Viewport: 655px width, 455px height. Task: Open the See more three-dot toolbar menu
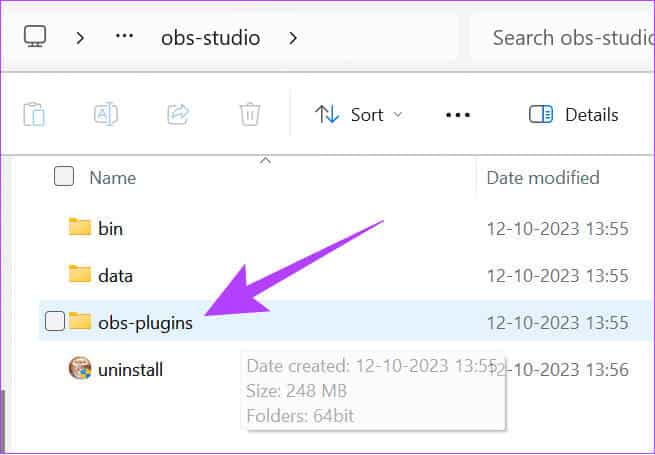tap(458, 115)
